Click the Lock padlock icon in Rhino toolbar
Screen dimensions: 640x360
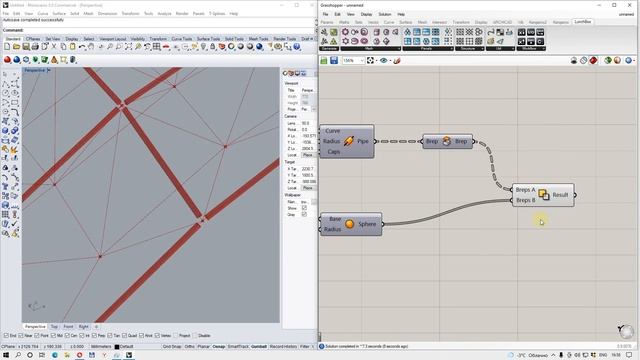(213, 47)
